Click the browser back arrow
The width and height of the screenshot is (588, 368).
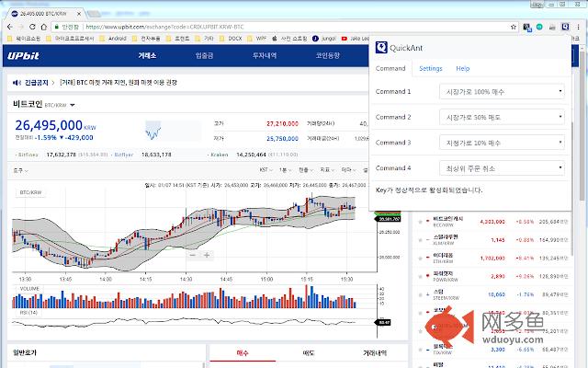coord(10,27)
